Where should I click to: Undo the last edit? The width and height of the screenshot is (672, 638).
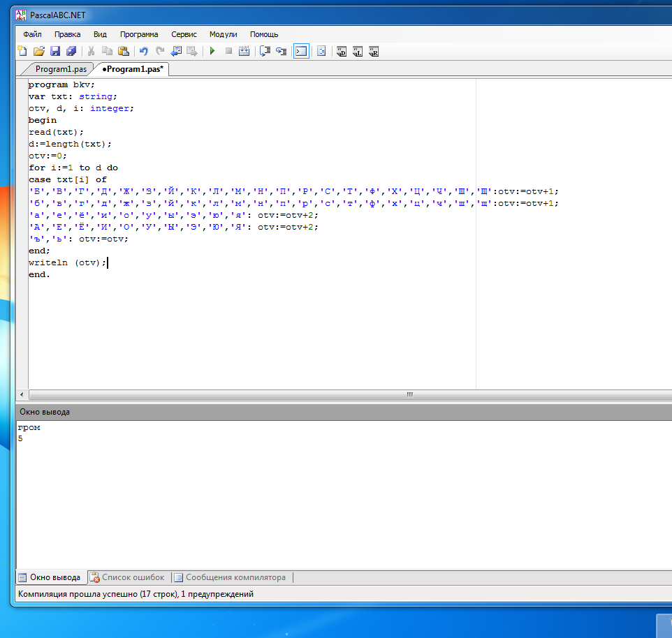coord(144,51)
